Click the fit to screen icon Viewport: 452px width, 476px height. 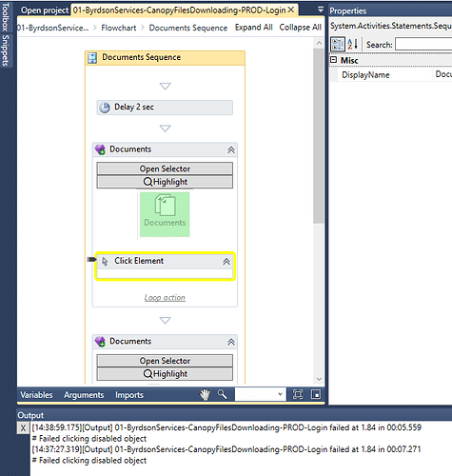coord(298,394)
